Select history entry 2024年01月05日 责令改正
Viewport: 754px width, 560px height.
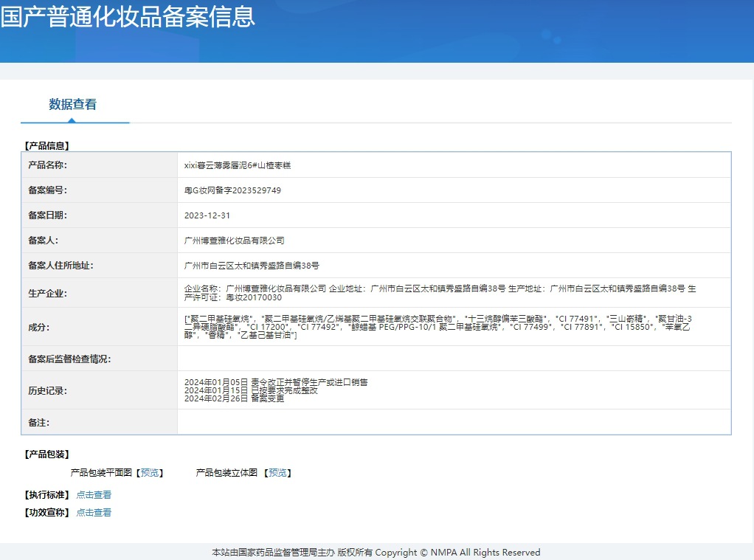(x=276, y=382)
